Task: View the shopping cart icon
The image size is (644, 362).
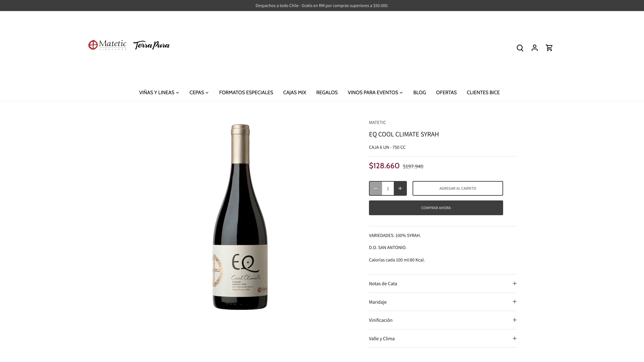Action: [x=549, y=48]
